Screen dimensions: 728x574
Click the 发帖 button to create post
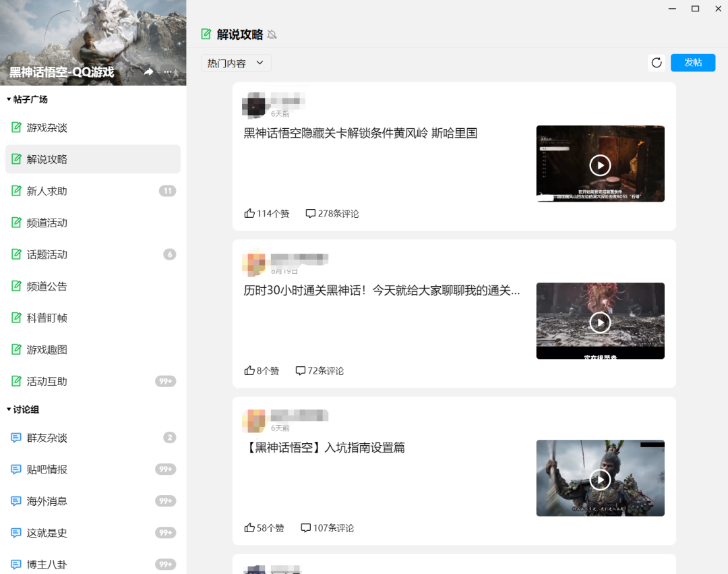click(693, 62)
